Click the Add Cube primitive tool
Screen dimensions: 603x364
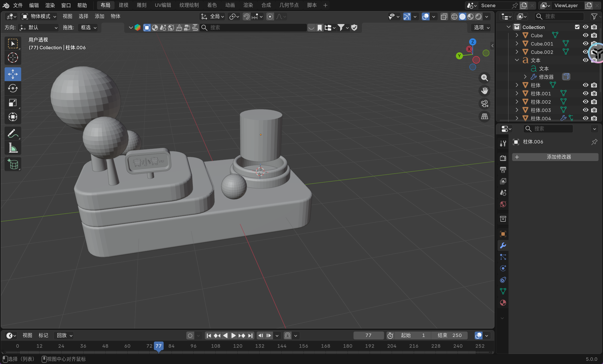[13, 164]
